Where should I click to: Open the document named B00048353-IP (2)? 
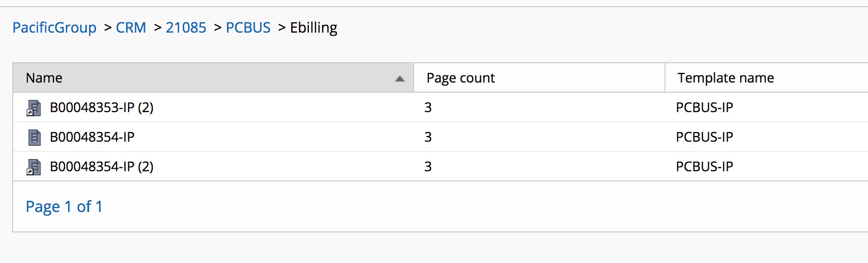point(102,108)
